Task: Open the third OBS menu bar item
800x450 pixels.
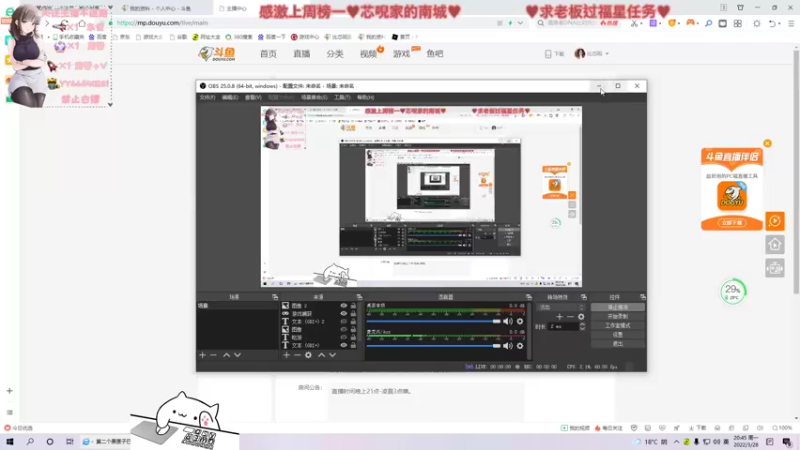Action: [x=253, y=97]
